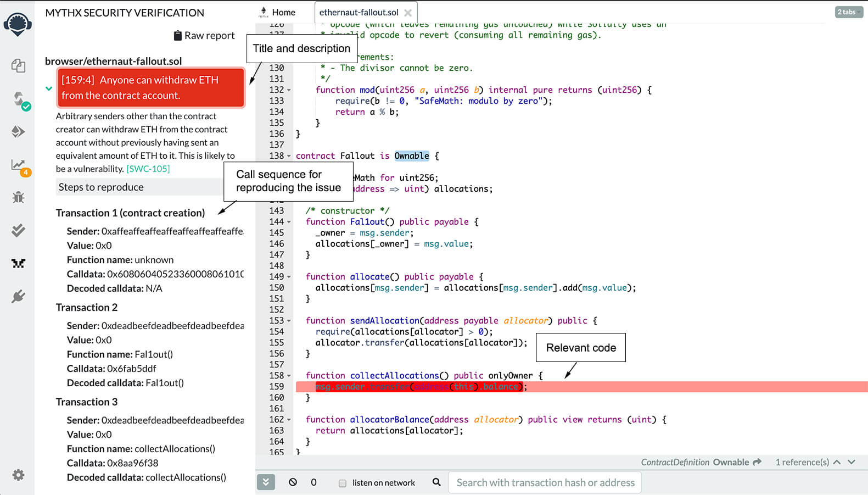This screenshot has width=868, height=495.
Task: Click the pending transactions counter 0
Action: (x=313, y=482)
